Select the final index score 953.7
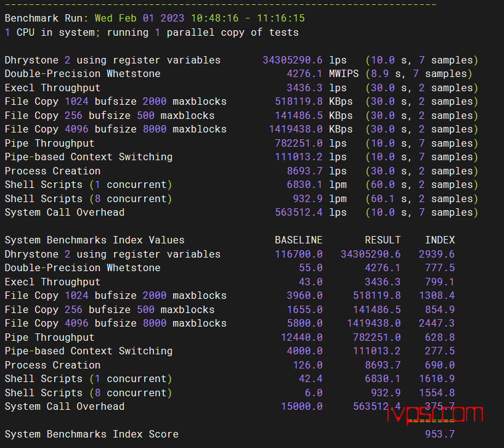The image size is (504, 448). [x=440, y=434]
